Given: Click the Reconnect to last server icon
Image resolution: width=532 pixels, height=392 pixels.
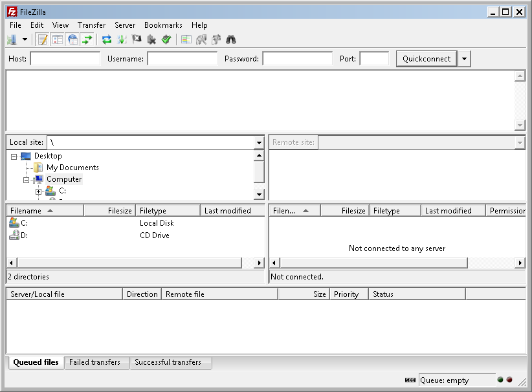Looking at the screenshot, I should point(166,39).
